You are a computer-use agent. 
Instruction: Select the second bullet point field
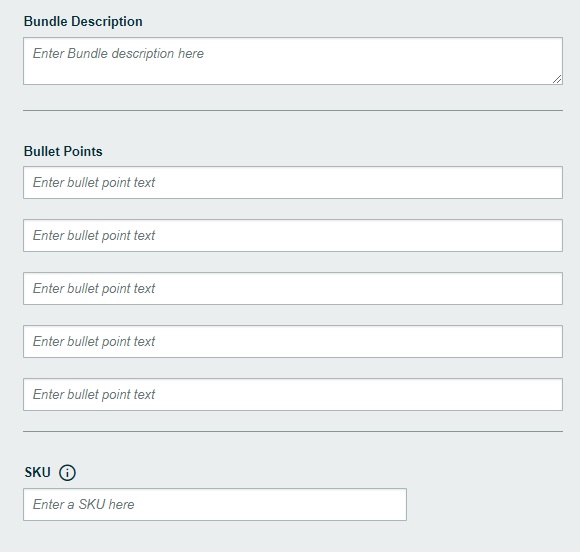click(293, 235)
